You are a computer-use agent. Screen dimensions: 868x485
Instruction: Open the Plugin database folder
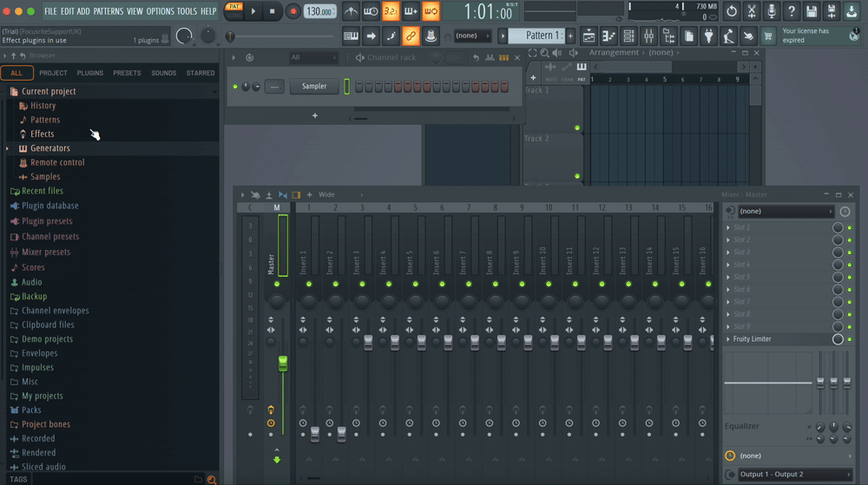pos(49,206)
